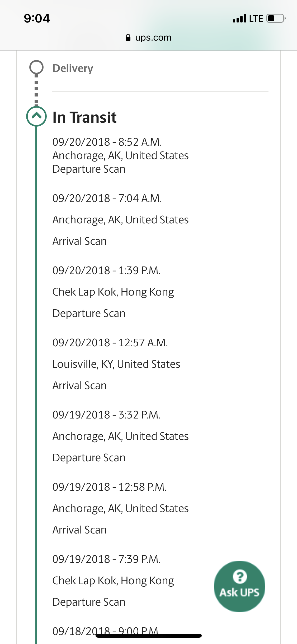Tap the In Transit heading
The height and width of the screenshot is (644, 297).
click(x=84, y=117)
